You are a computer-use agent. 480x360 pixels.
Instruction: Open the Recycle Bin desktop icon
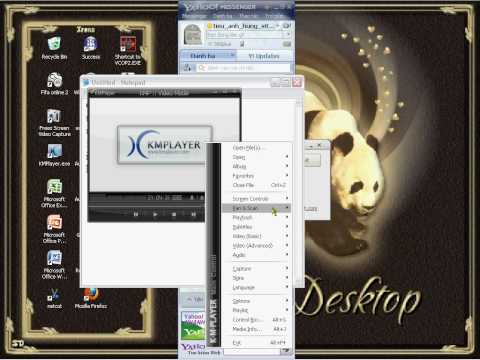point(54,48)
